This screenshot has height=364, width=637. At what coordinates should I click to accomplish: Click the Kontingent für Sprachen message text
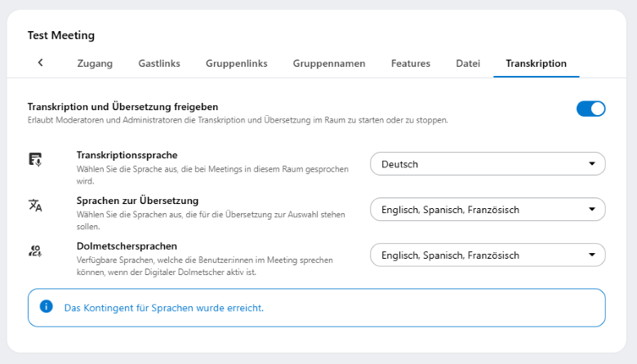163,308
